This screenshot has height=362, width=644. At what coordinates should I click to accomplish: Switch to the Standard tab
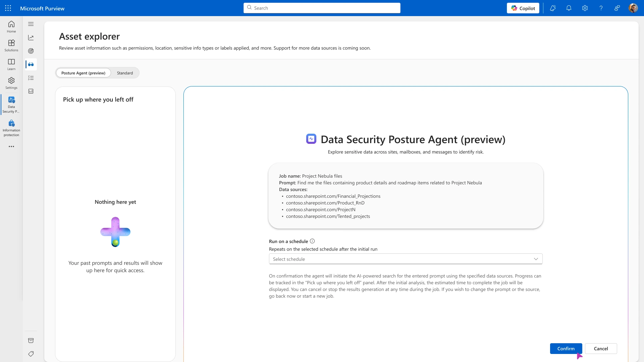coord(125,73)
